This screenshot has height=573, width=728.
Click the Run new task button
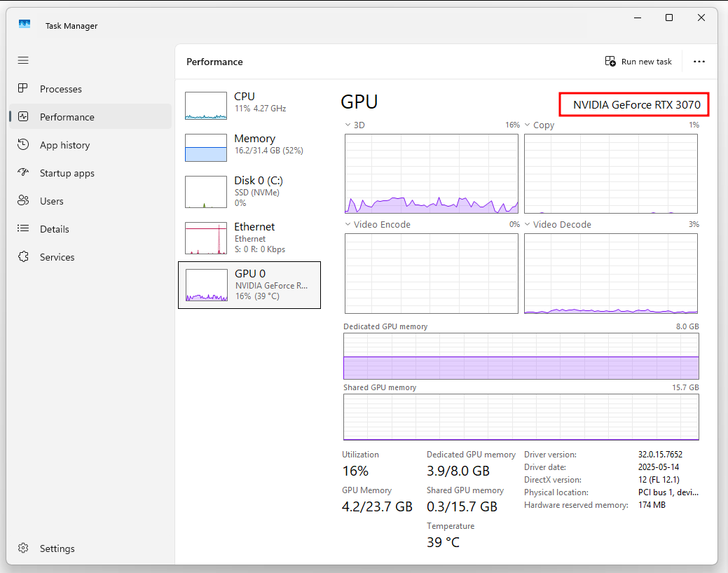point(638,62)
